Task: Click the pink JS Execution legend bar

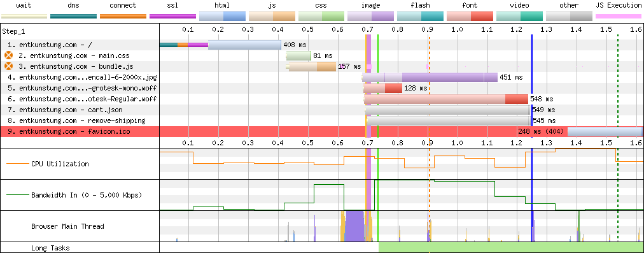Action: tap(619, 17)
